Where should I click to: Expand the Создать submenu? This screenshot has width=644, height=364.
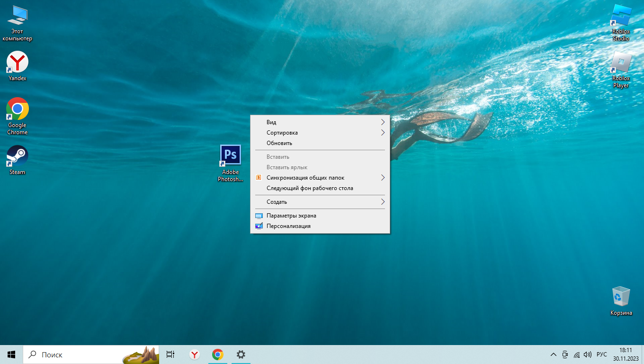320,202
